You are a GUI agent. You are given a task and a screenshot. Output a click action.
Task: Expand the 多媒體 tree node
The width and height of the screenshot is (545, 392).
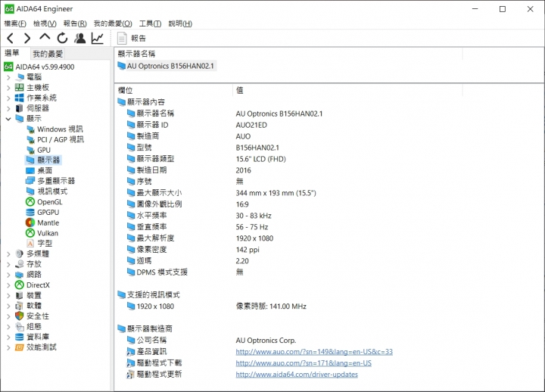pos(8,254)
